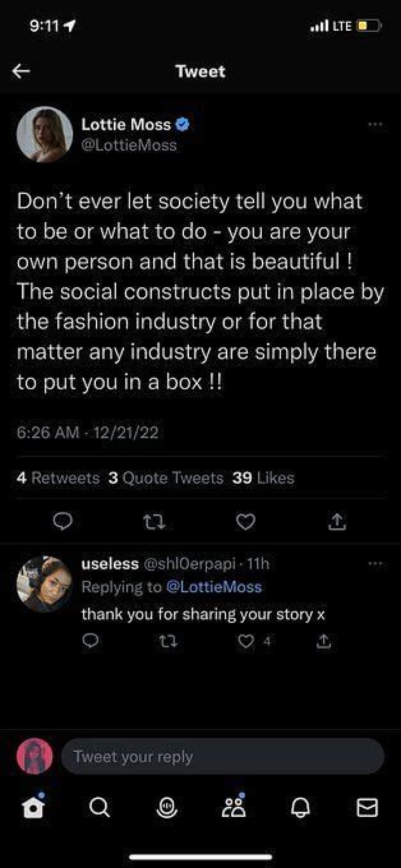
Task: Open more options on Lottie Moss tweet
Action: point(375,125)
